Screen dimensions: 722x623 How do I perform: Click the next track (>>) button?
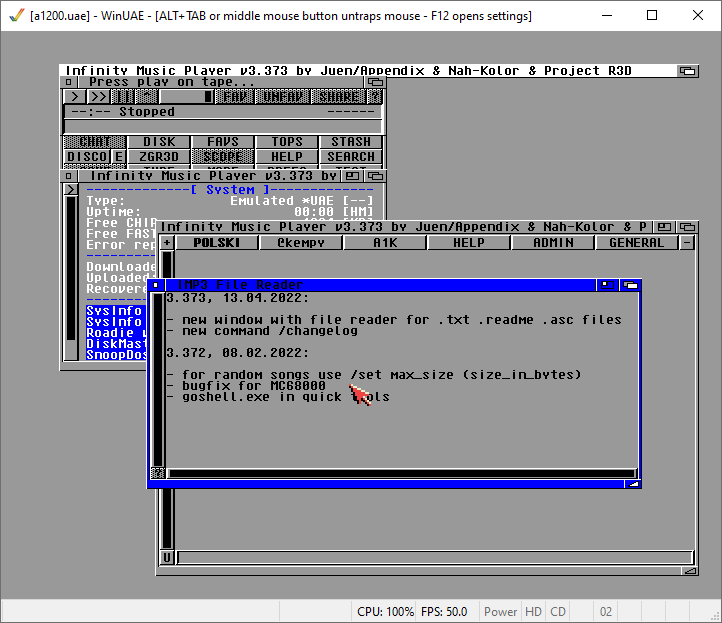[98, 97]
